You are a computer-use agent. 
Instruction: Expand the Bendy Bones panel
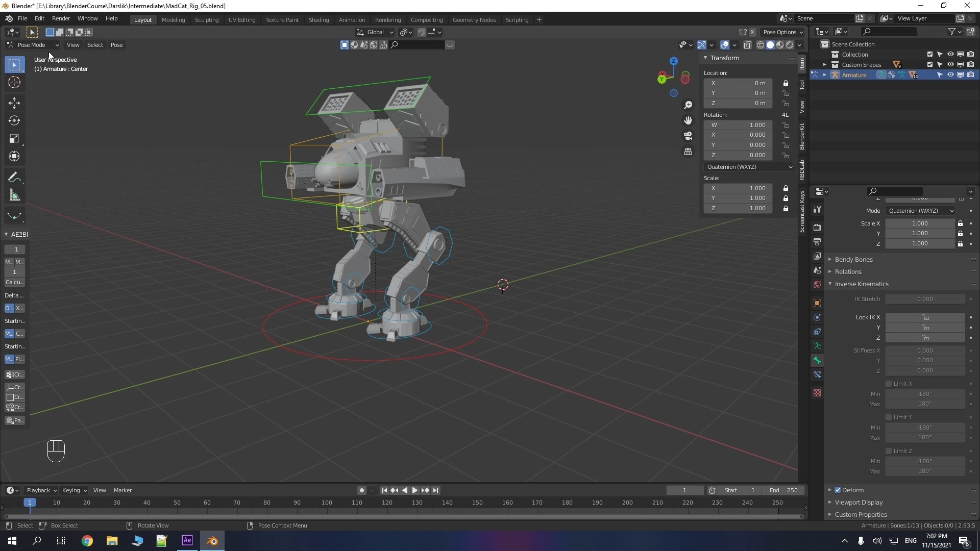pos(853,259)
